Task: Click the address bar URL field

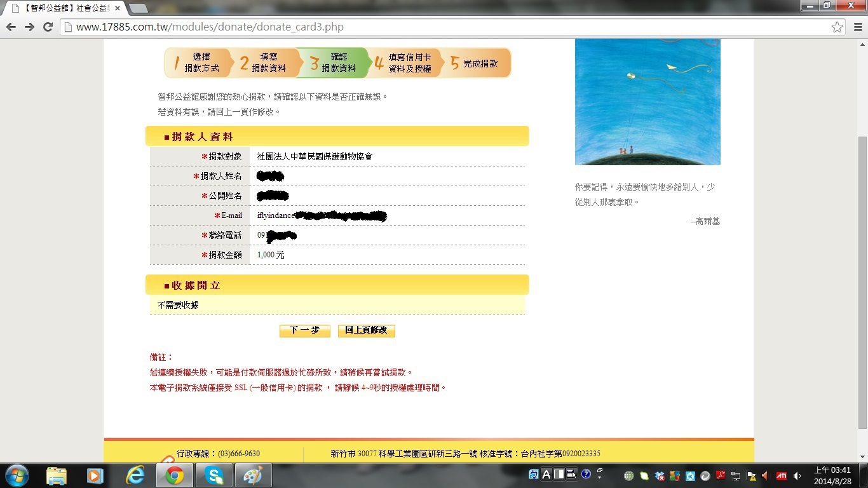Action: [452, 27]
